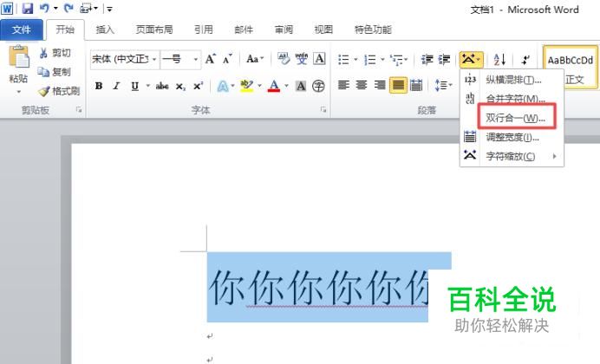Open the font color dropdown arrow
This screenshot has width=600, height=364.
pyautogui.click(x=287, y=86)
